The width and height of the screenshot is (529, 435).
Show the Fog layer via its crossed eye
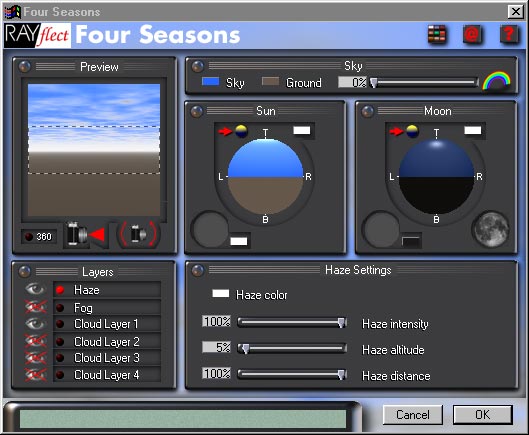(35, 307)
